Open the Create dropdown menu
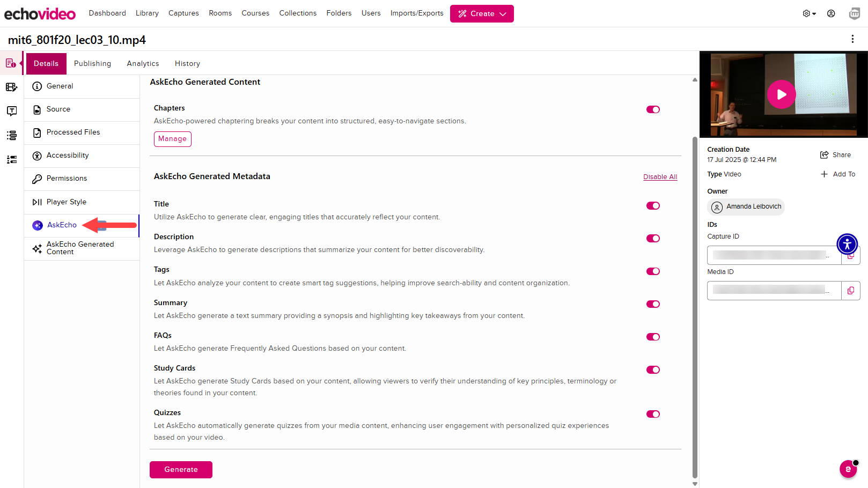This screenshot has width=868, height=488. [x=481, y=13]
